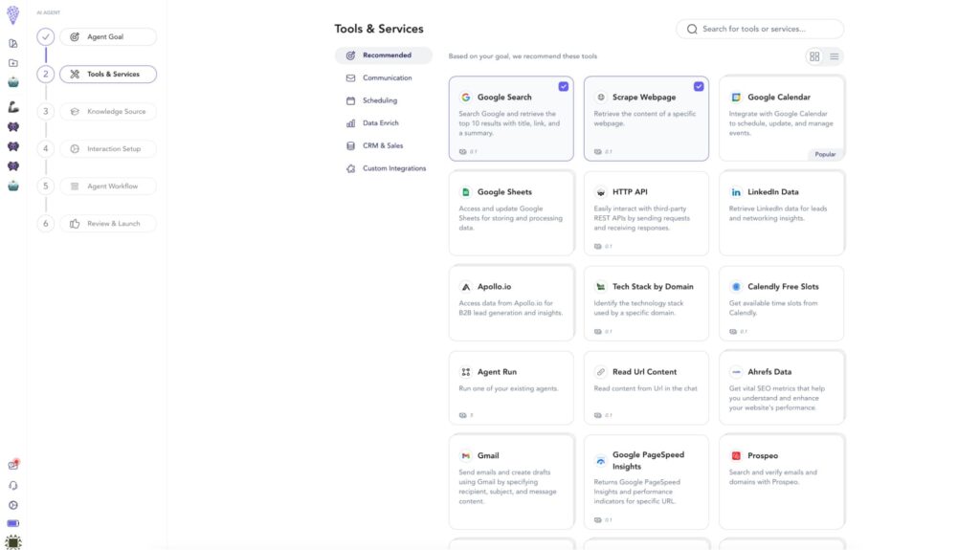Viewport: 980px width, 550px height.
Task: Go to the Agent Goal step
Action: [108, 37]
